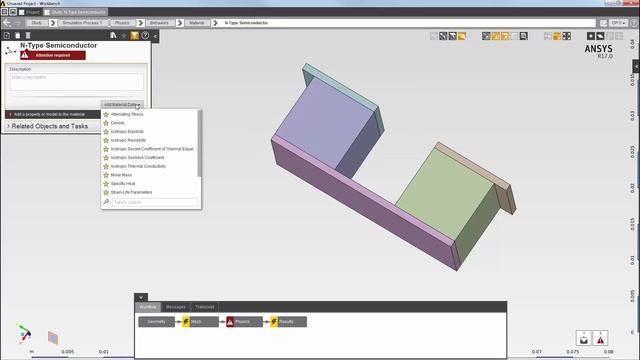Click the Physics workflow node
Screen dimensions: 640x360
click(244, 322)
